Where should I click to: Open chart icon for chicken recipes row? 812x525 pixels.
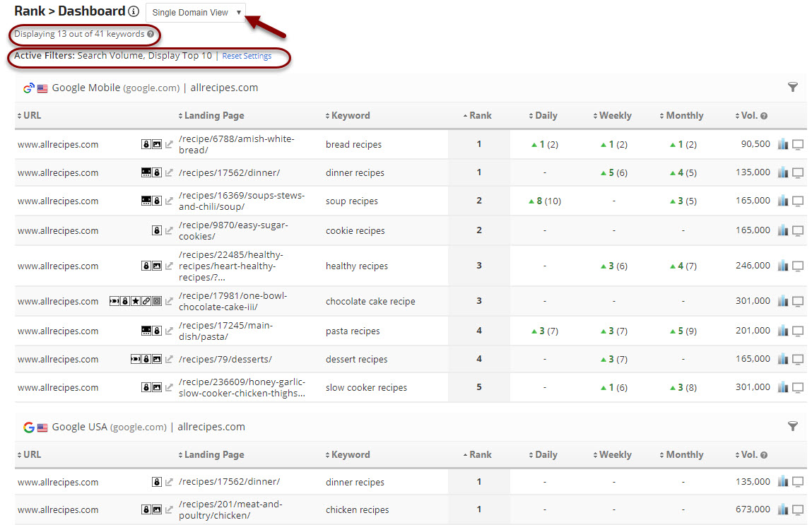pyautogui.click(x=782, y=509)
